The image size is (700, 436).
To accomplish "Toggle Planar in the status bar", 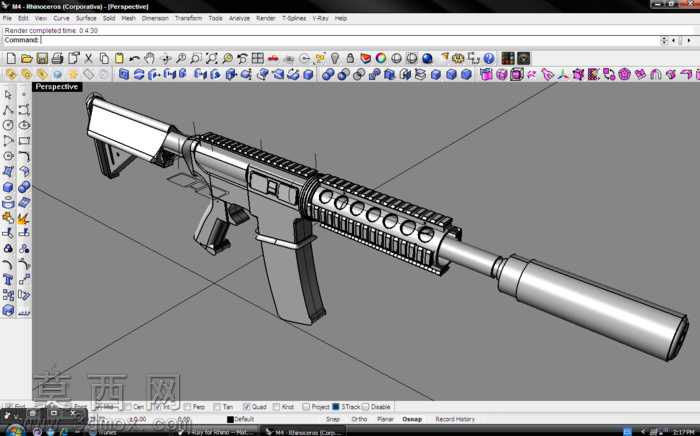I will click(x=385, y=419).
